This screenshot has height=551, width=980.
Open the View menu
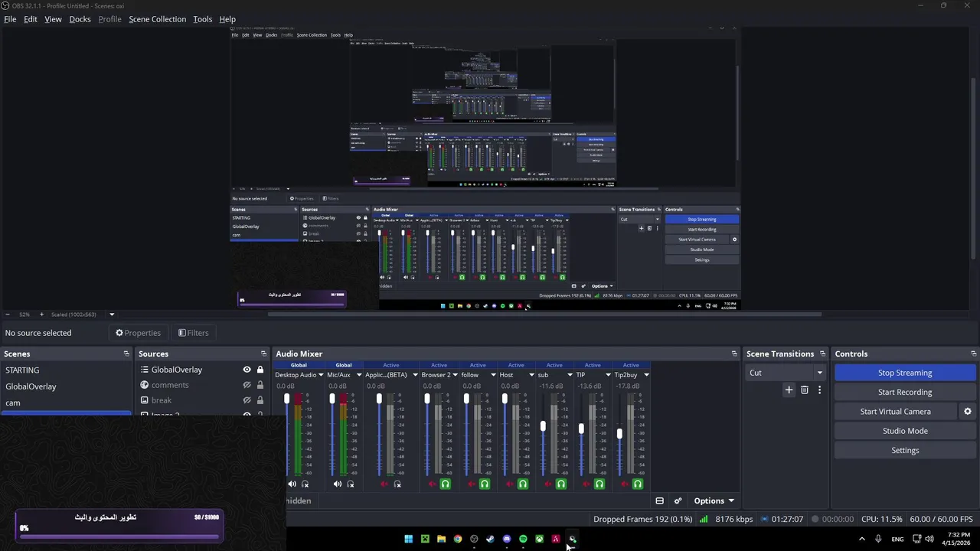click(x=53, y=19)
